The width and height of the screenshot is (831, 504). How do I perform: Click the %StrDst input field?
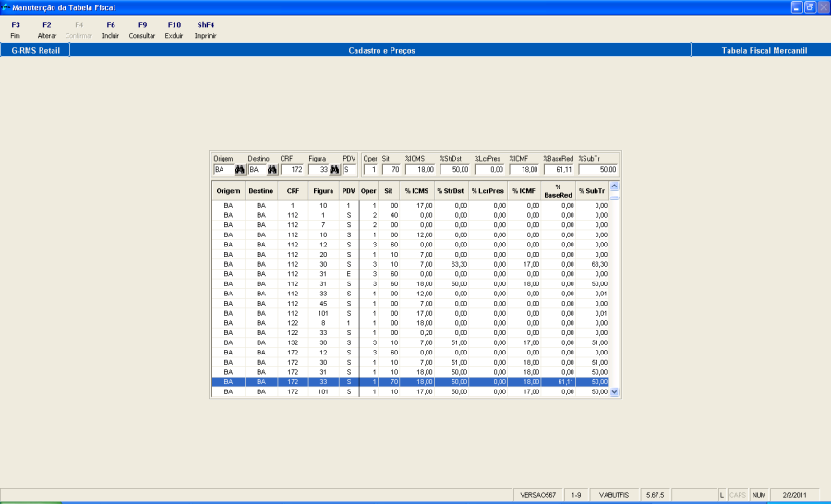coord(454,170)
